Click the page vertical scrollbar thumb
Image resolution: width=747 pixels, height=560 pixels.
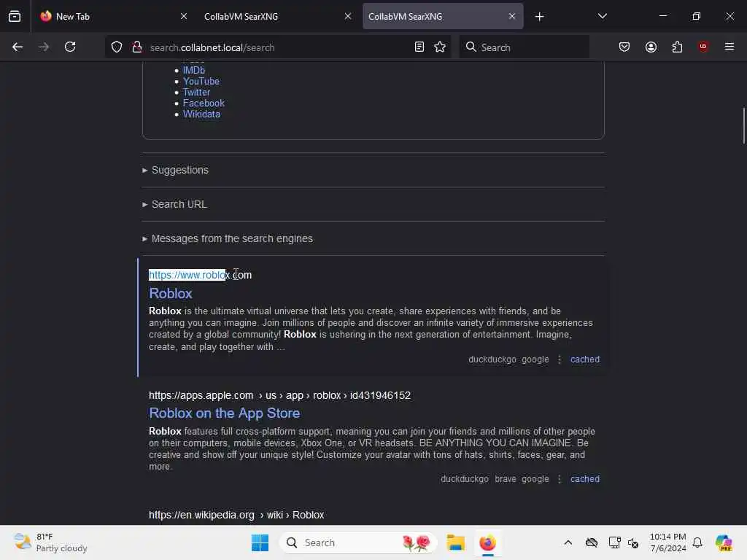point(743,125)
